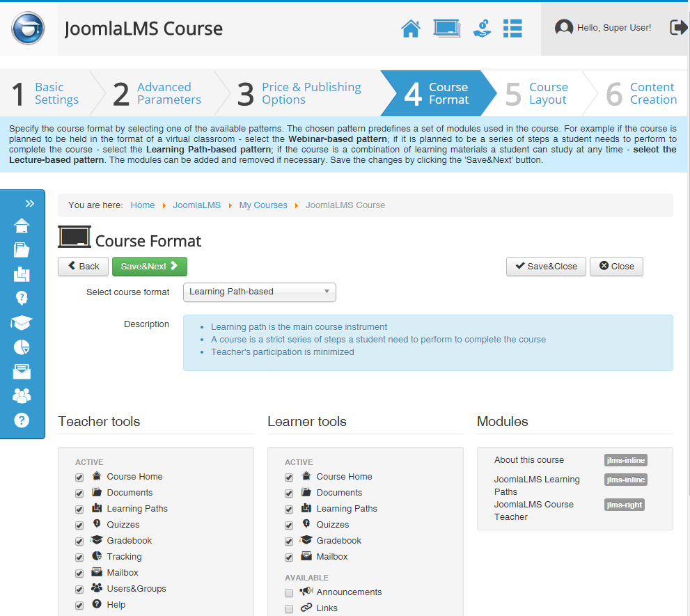Open Users & Groups in the sidebar
The image size is (690, 616).
[22, 395]
